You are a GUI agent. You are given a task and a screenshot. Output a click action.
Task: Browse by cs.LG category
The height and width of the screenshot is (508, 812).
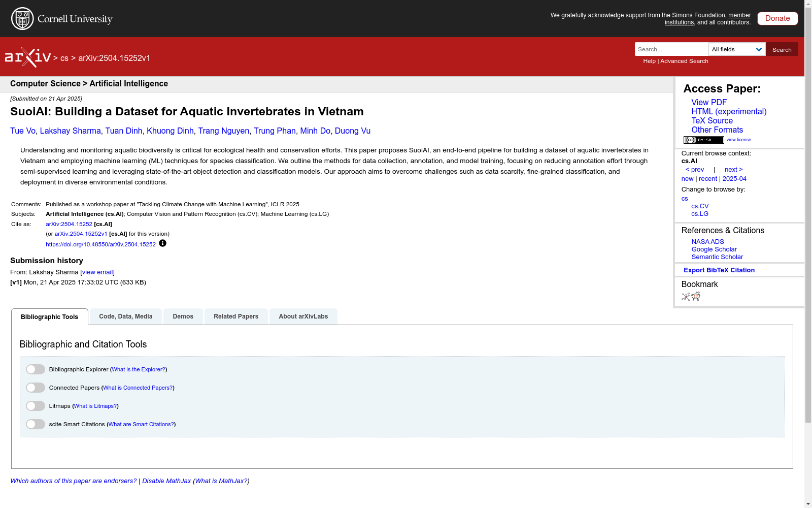[700, 214]
